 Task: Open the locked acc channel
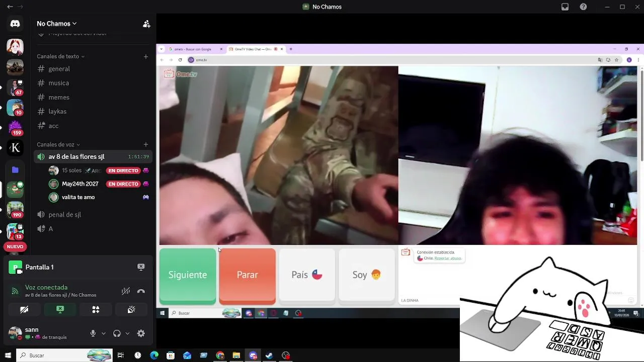coord(93,126)
